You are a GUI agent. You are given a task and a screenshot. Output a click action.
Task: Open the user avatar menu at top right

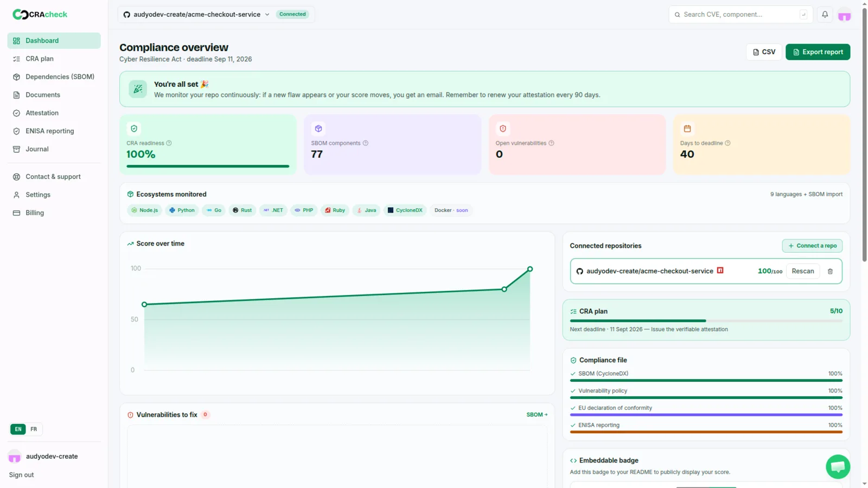(x=844, y=15)
